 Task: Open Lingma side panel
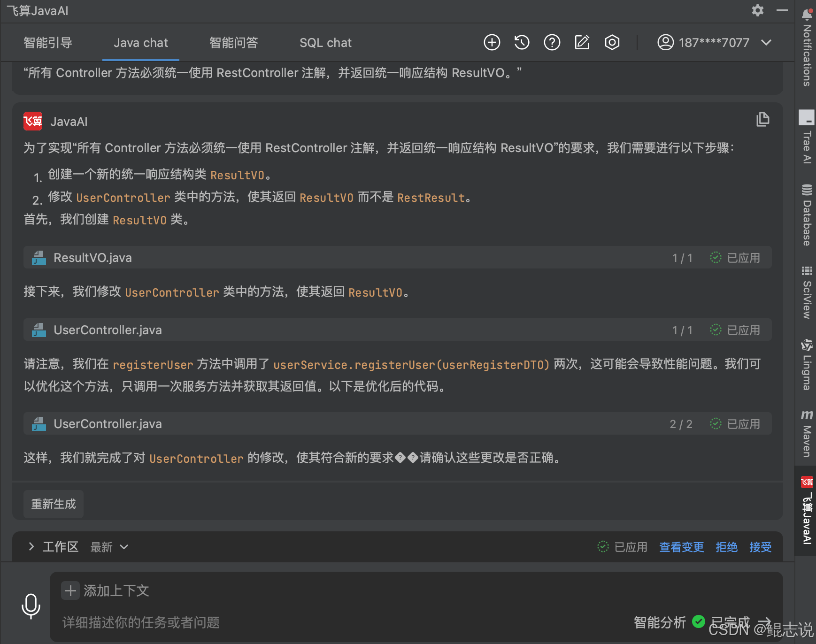click(807, 364)
